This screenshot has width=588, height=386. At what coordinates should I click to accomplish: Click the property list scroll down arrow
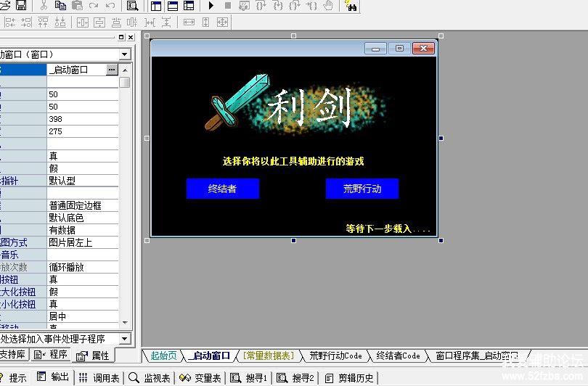pyautogui.click(x=125, y=323)
